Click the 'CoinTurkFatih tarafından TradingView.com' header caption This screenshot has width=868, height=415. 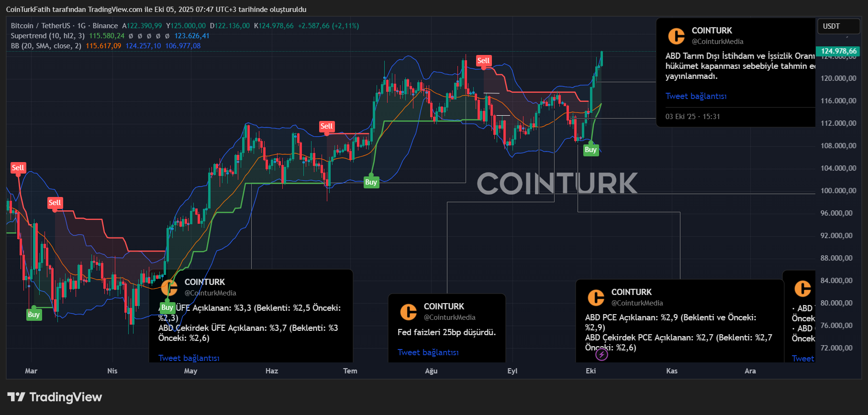[x=156, y=10]
